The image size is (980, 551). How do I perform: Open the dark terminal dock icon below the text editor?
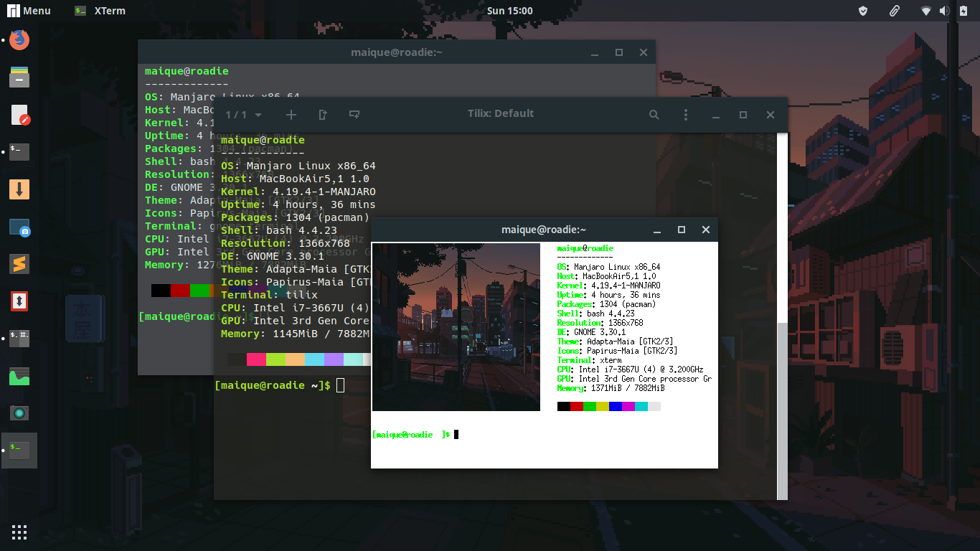(19, 152)
